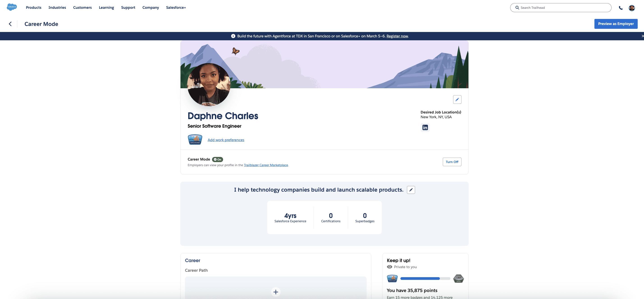Click the Expeditioner rank badge
Viewport: 644px width, 299px height.
tap(195, 139)
